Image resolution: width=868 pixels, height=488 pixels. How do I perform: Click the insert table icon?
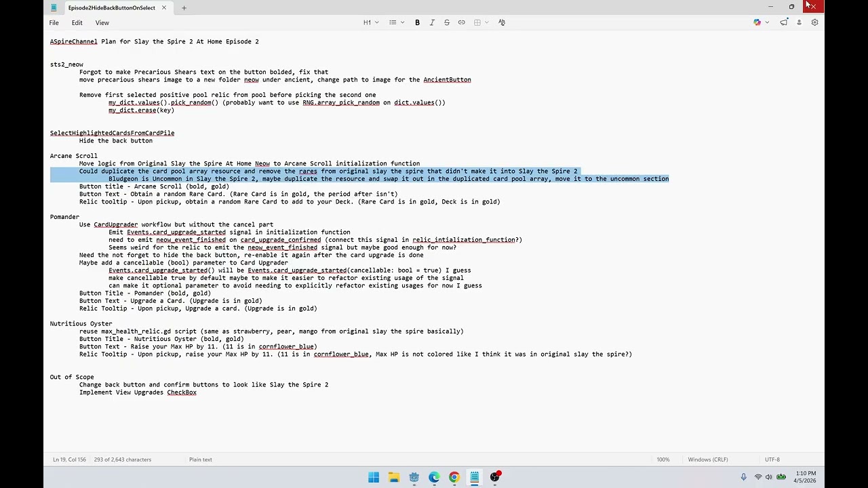coord(477,22)
